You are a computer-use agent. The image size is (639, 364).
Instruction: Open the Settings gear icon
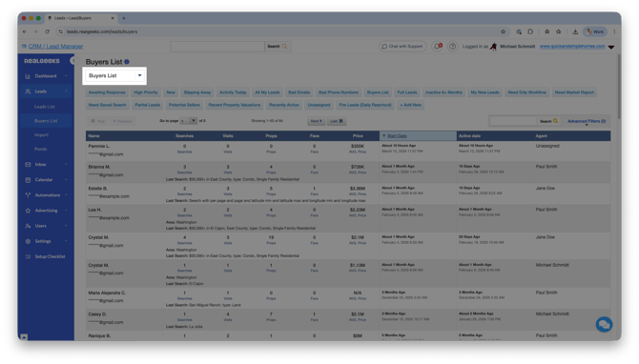click(x=28, y=241)
